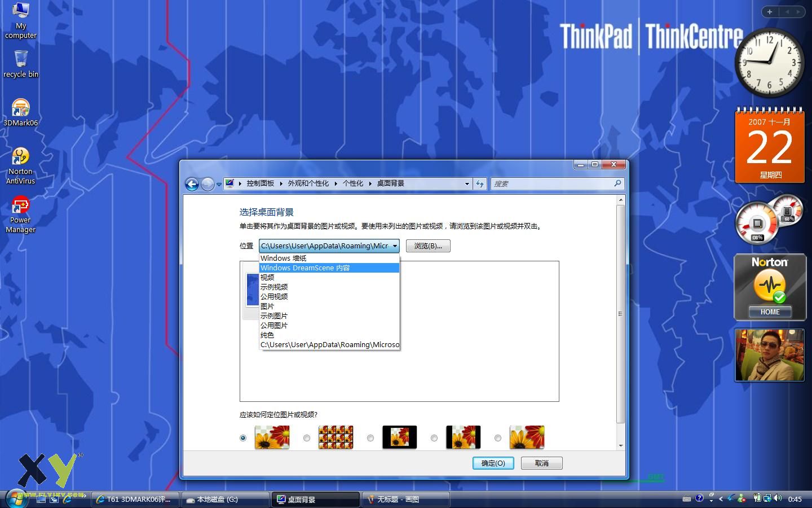Collapse the location combo box dropdown arrow
The width and height of the screenshot is (812, 508).
pos(395,246)
